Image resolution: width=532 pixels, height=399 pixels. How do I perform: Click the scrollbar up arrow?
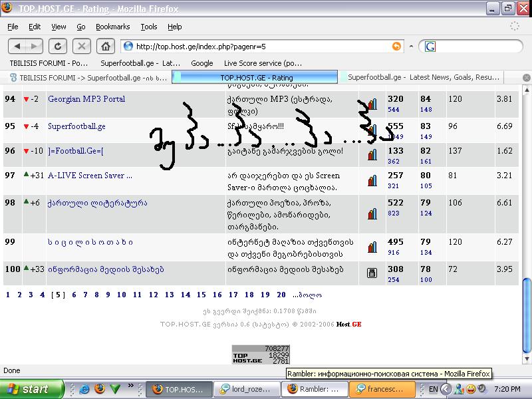pyautogui.click(x=527, y=90)
